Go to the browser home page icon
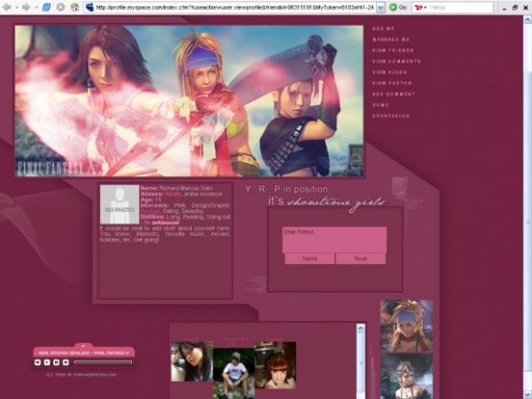This screenshot has height=399, width=532. coord(74,7)
